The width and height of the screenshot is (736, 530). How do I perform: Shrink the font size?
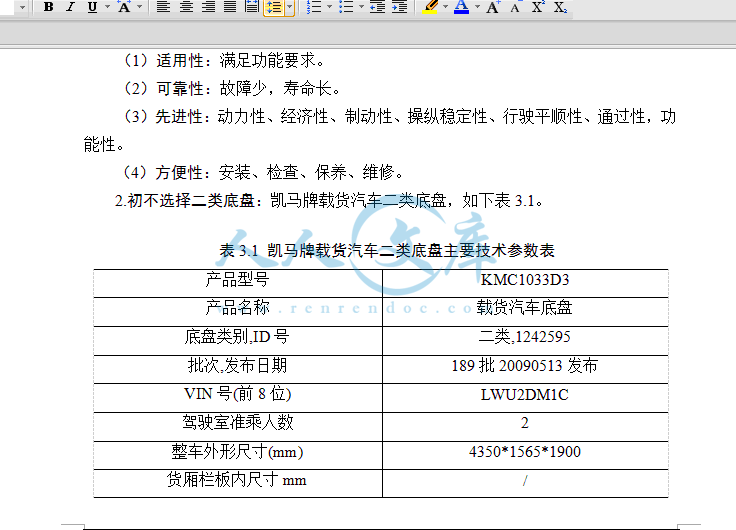click(x=515, y=7)
